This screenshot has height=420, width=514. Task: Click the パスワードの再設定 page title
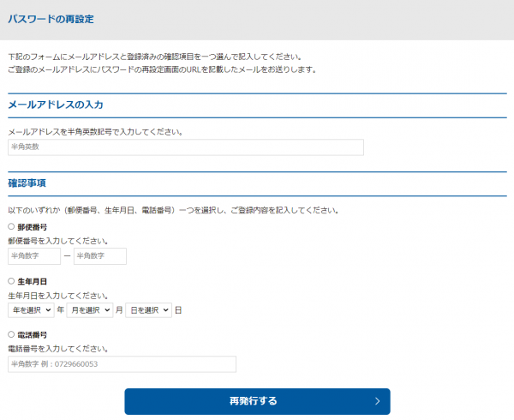point(51,19)
